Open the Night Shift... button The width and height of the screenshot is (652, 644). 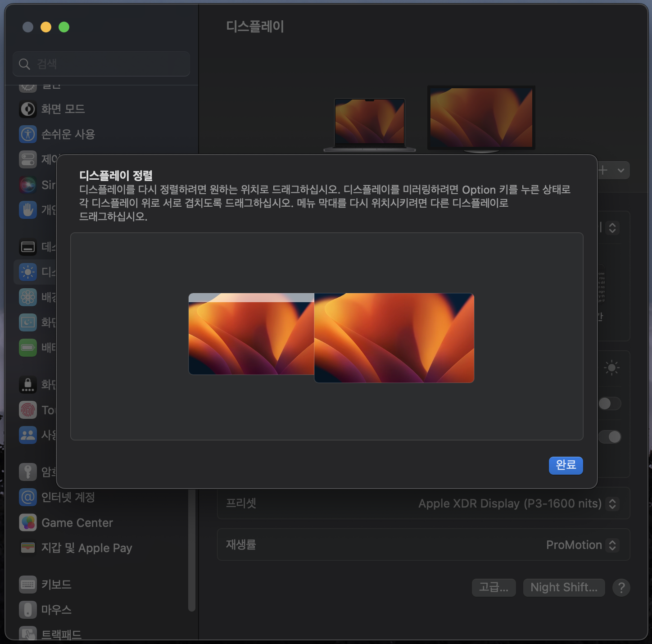(x=564, y=587)
